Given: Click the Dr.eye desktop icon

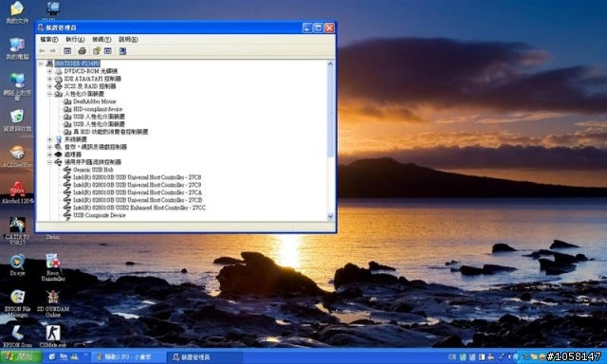Looking at the screenshot, I should point(17,265).
